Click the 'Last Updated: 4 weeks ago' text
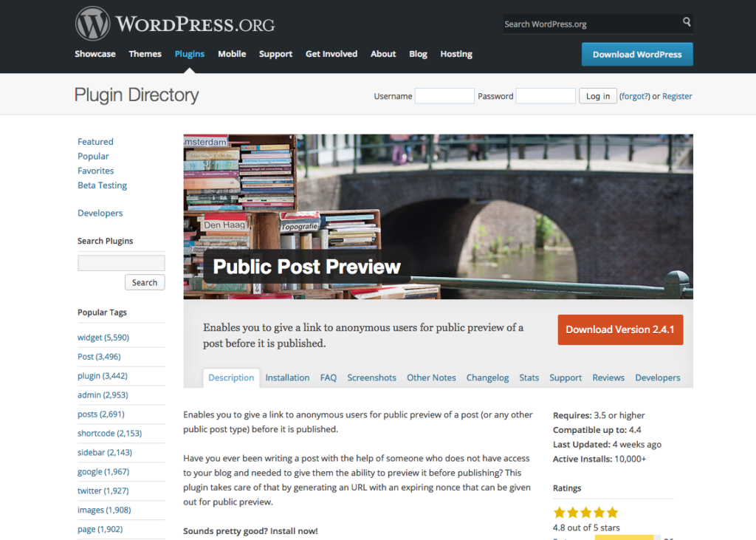756x540 pixels. coord(607,445)
